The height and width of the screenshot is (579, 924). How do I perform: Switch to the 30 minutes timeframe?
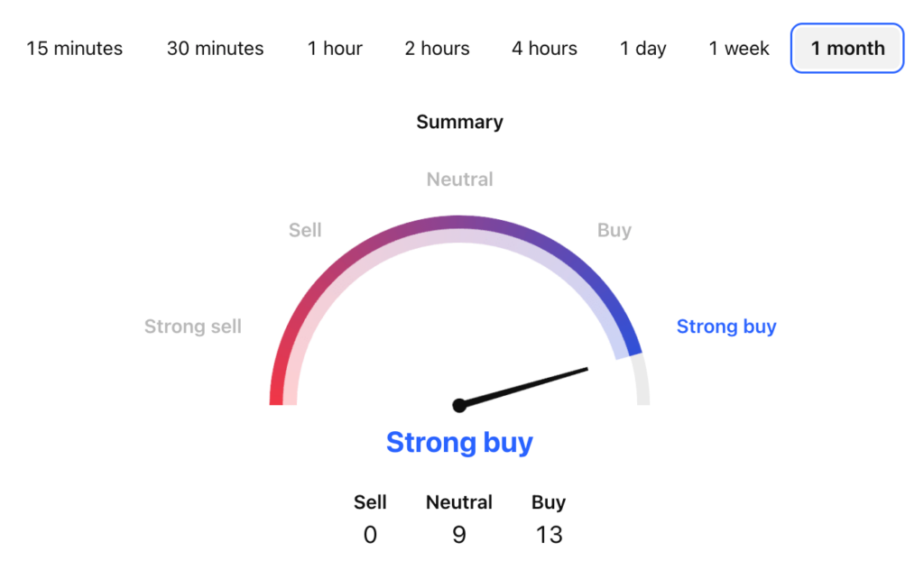(215, 49)
